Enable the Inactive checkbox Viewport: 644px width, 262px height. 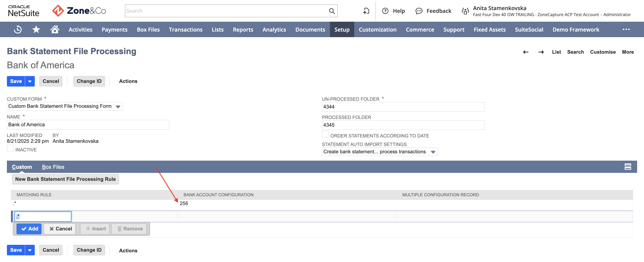coord(10,148)
